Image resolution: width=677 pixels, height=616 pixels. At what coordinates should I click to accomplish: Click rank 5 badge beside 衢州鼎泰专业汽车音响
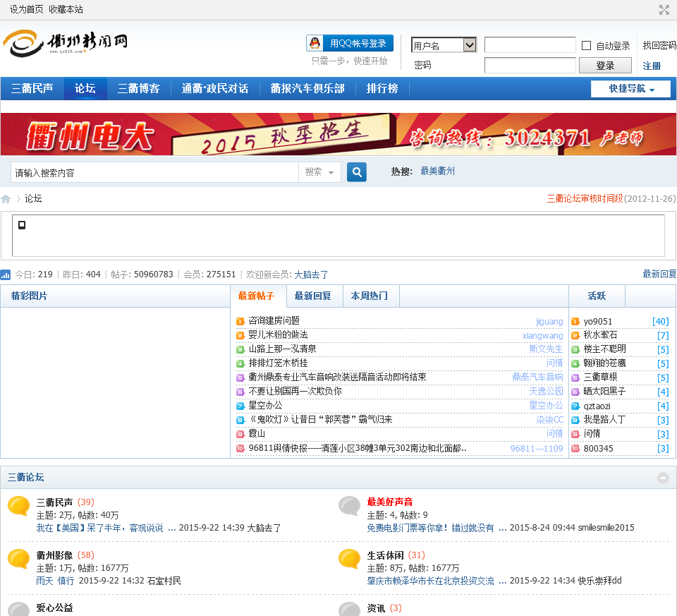(240, 378)
